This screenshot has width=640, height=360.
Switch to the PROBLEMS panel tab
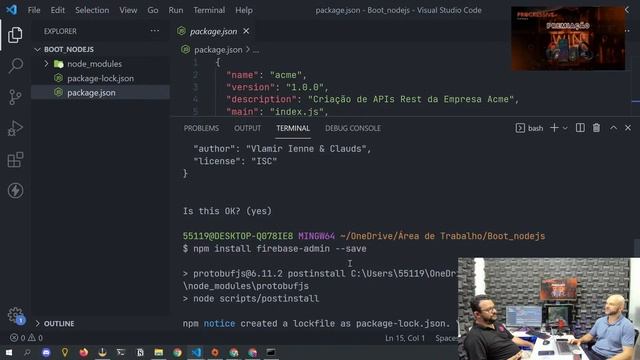[x=201, y=128]
